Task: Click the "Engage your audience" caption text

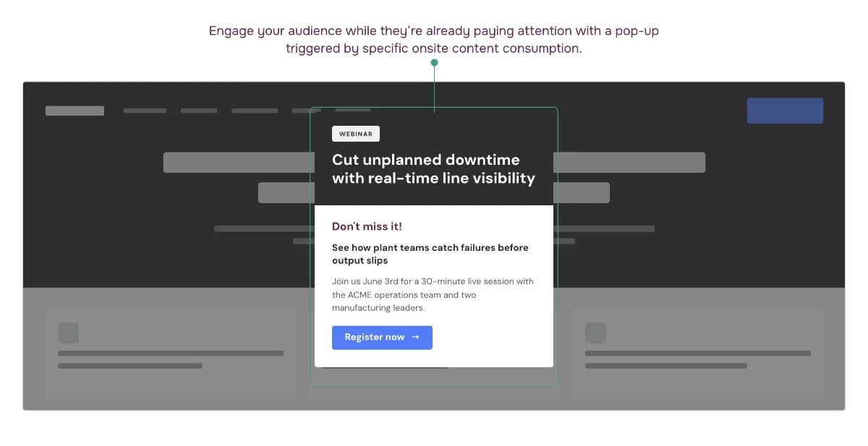Action: (434, 40)
